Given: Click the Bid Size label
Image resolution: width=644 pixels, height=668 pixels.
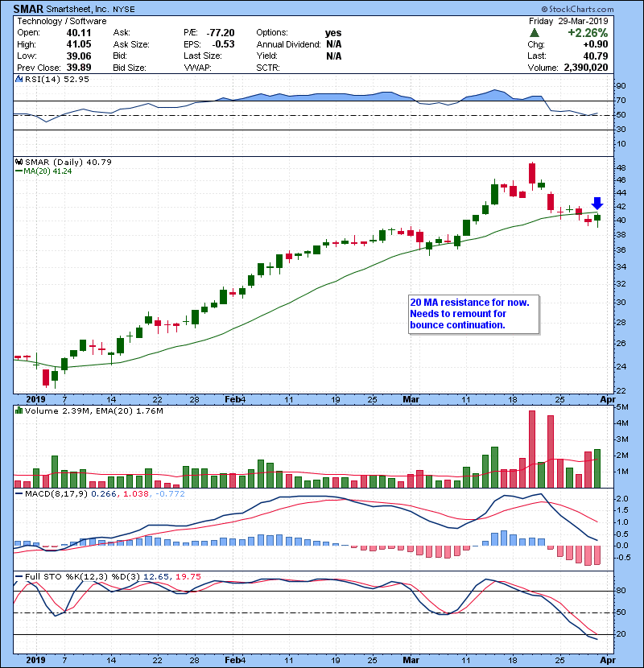Looking at the screenshot, I should click(130, 68).
